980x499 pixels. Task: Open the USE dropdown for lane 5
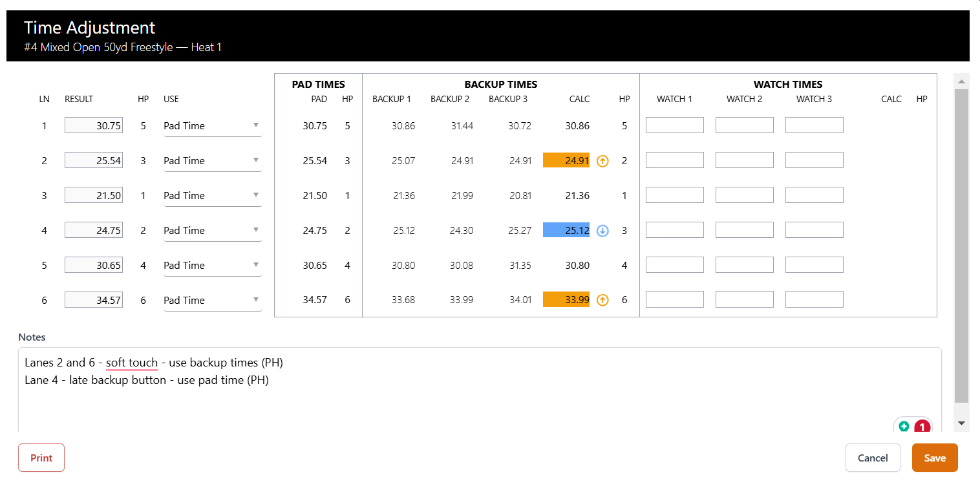click(x=213, y=266)
